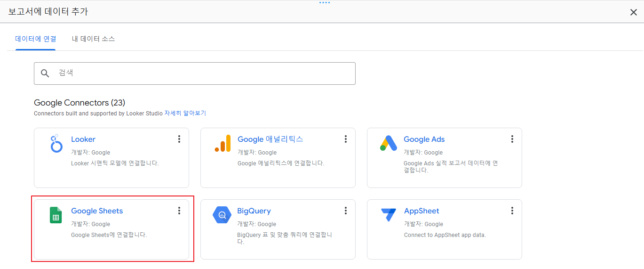644x269 pixels.
Task: Click the BigQuery hexagon icon
Action: [x=222, y=215]
